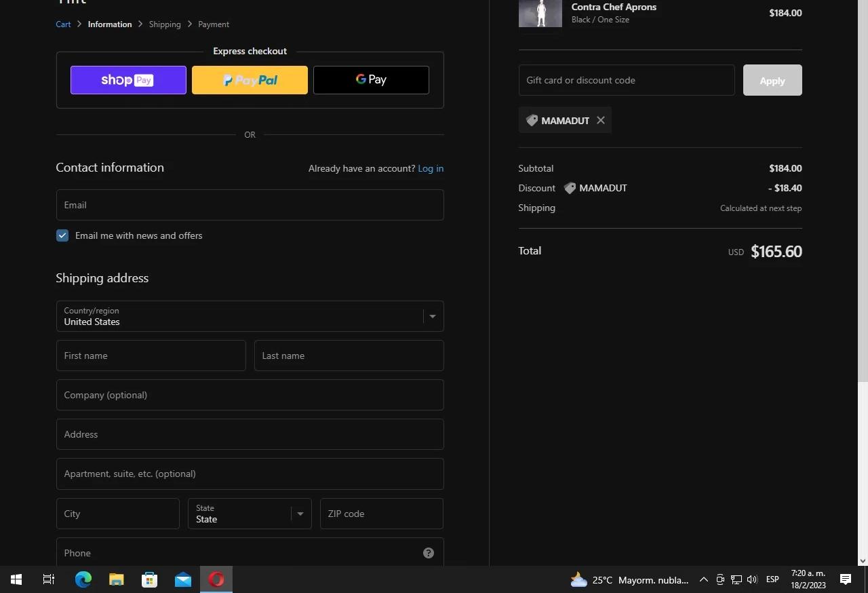Click the discount amount - $18.40

coord(785,188)
